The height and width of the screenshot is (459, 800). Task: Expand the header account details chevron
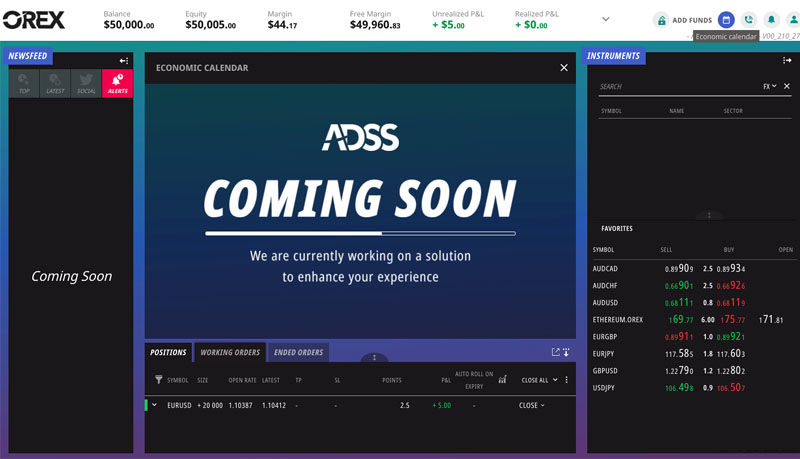click(606, 19)
